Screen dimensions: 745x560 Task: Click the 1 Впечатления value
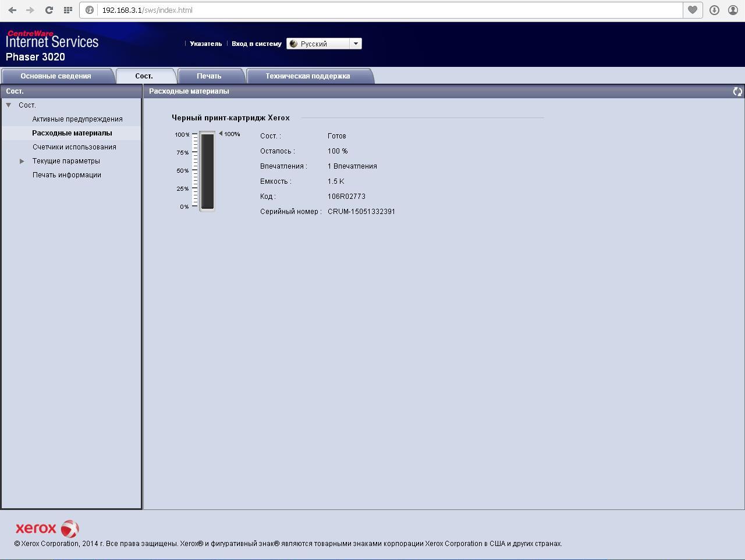click(x=352, y=166)
